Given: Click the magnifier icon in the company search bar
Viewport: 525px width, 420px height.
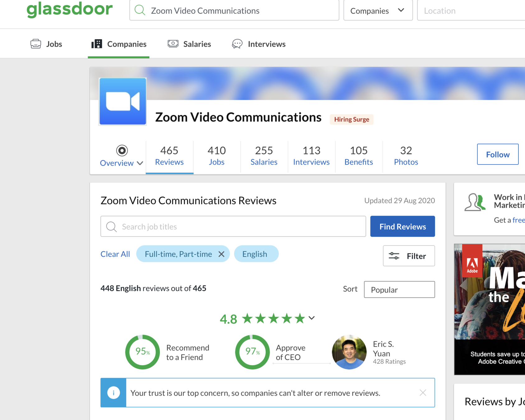Looking at the screenshot, I should 140,11.
